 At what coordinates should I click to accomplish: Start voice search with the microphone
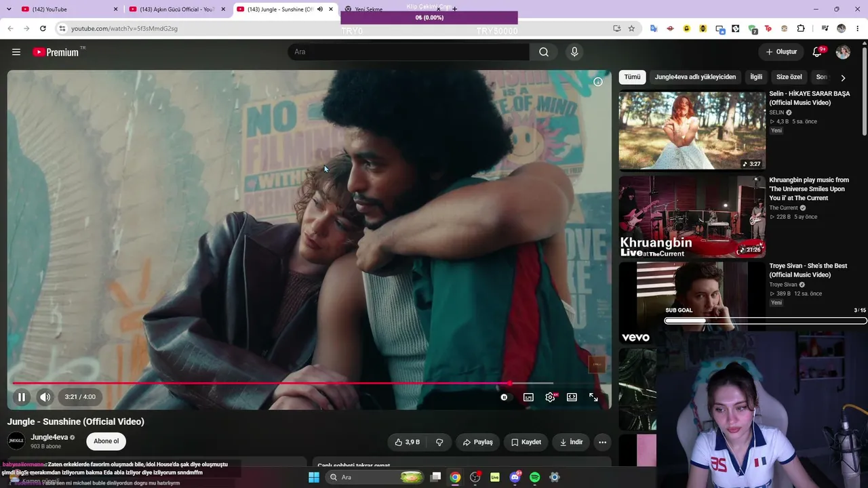point(574,52)
